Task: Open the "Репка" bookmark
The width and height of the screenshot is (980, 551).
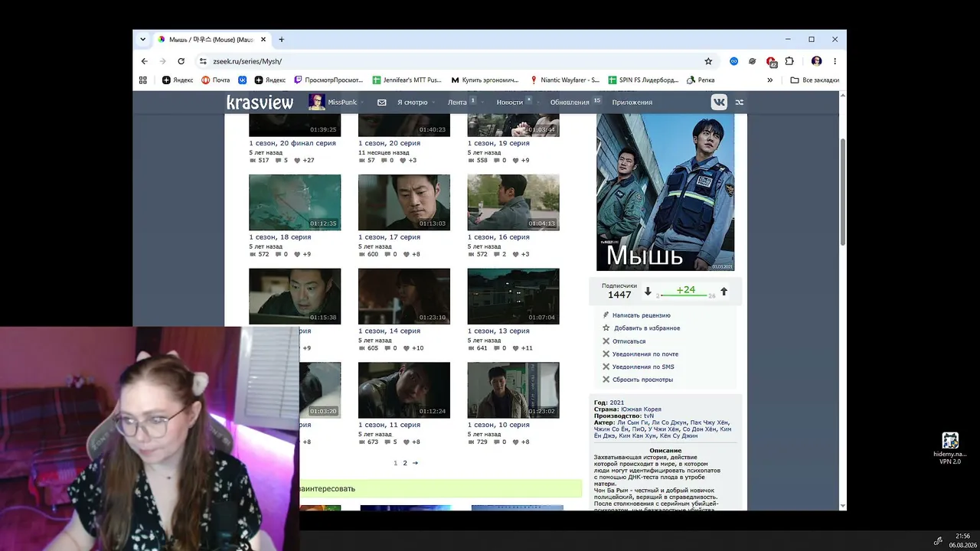Action: [x=701, y=80]
